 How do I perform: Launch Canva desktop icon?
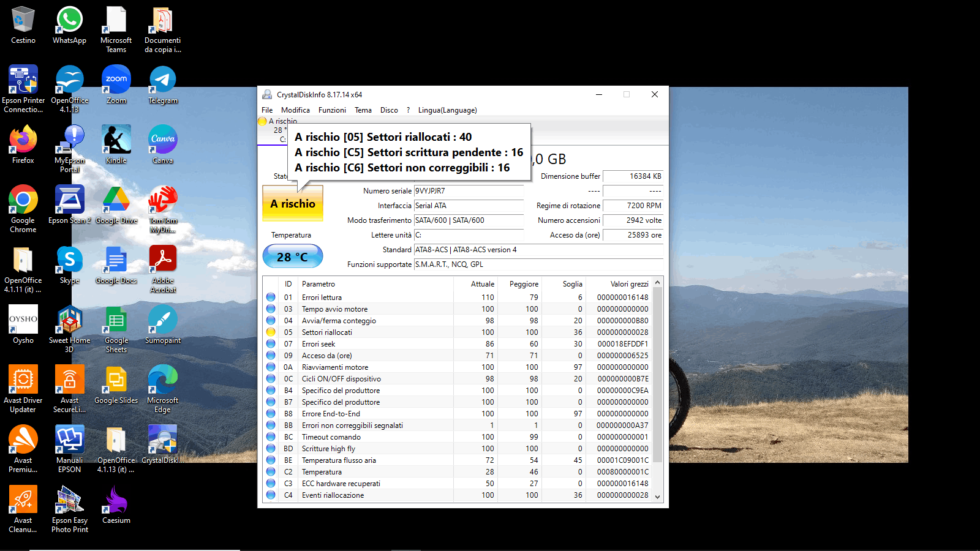(x=162, y=144)
